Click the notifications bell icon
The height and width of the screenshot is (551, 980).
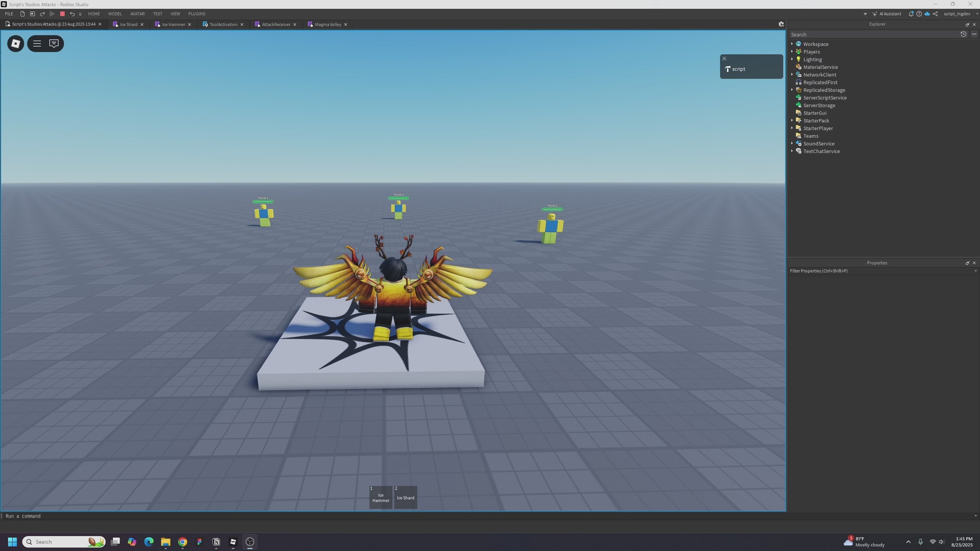pyautogui.click(x=911, y=14)
